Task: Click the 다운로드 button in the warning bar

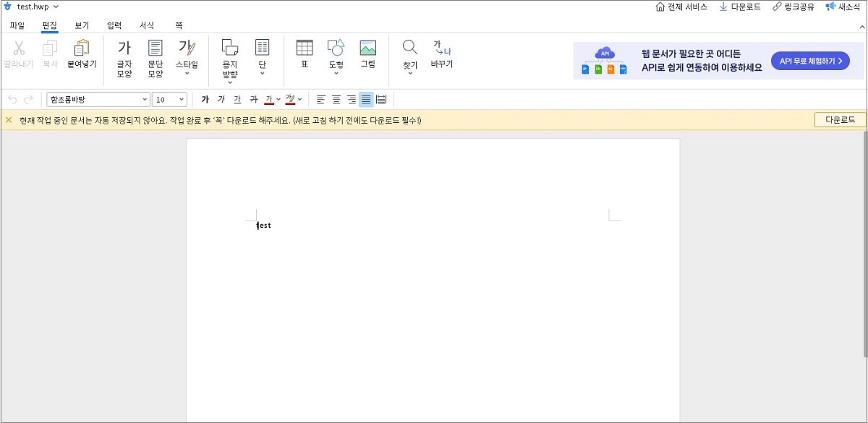Action: pos(839,119)
